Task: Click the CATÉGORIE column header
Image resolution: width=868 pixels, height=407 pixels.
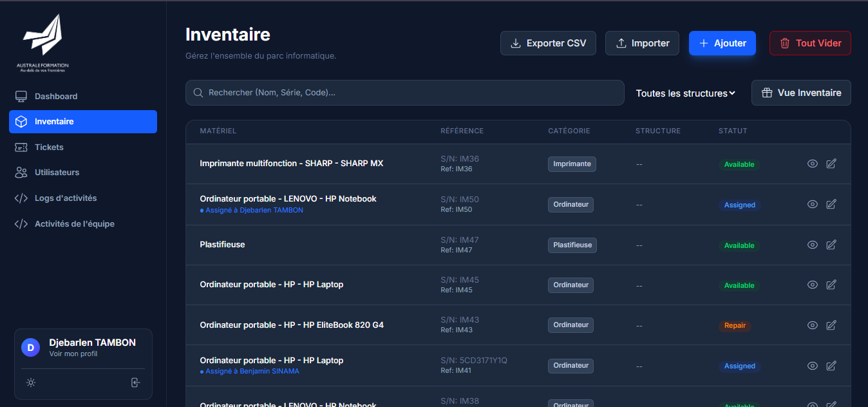Action: click(569, 131)
